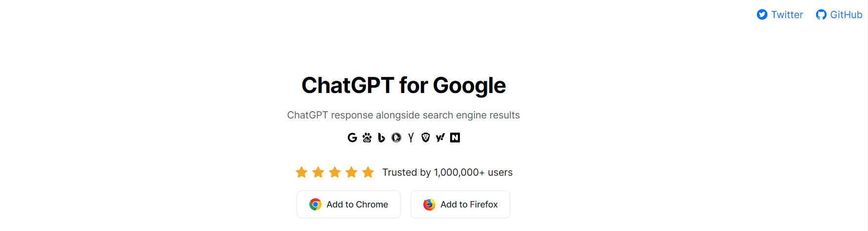Click the GitHub octocat icon
The height and width of the screenshot is (231, 868).
pyautogui.click(x=821, y=15)
